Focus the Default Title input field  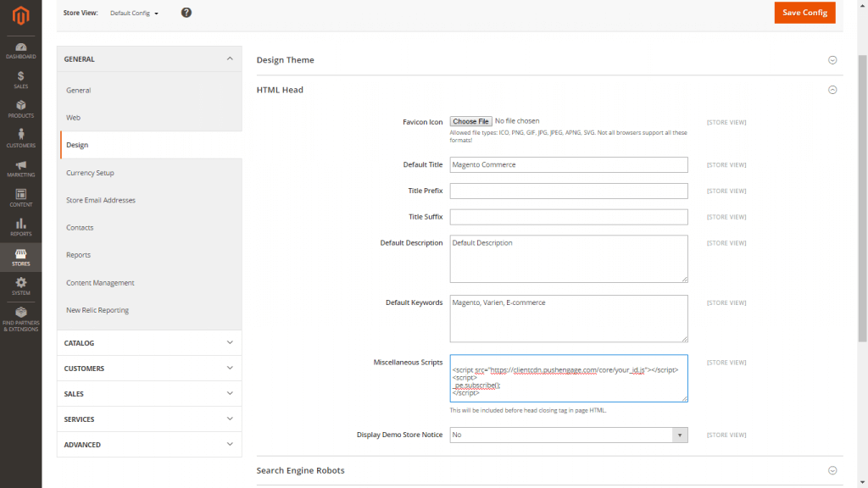(x=569, y=165)
